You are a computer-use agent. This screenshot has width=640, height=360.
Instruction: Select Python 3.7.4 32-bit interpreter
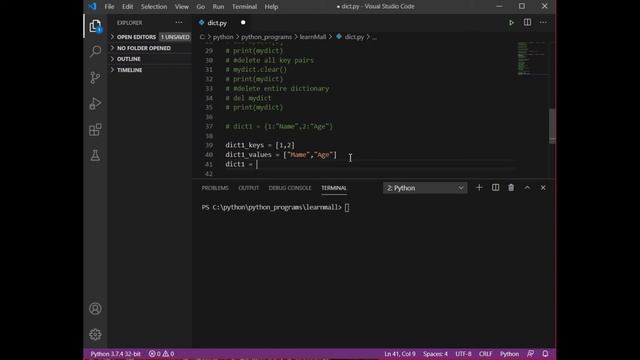tap(115, 354)
